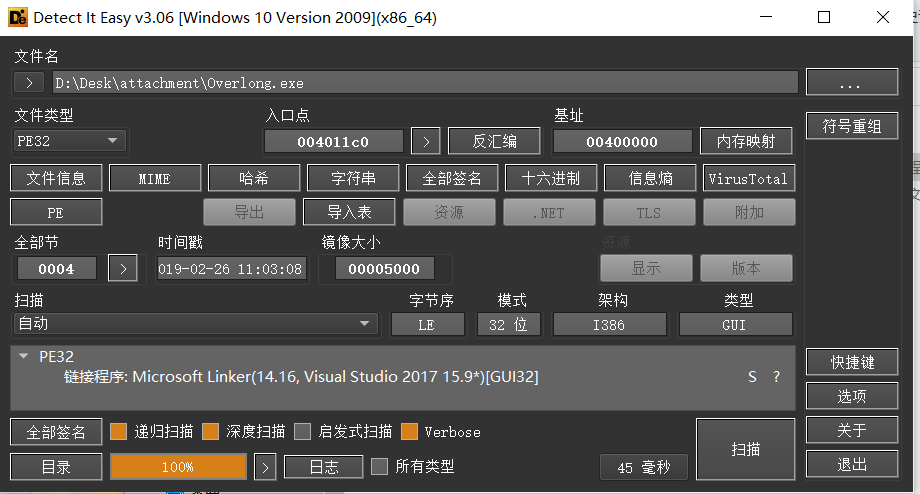Maximize the Detect It Easy window
Image resolution: width=920 pixels, height=494 pixels.
pos(824,18)
